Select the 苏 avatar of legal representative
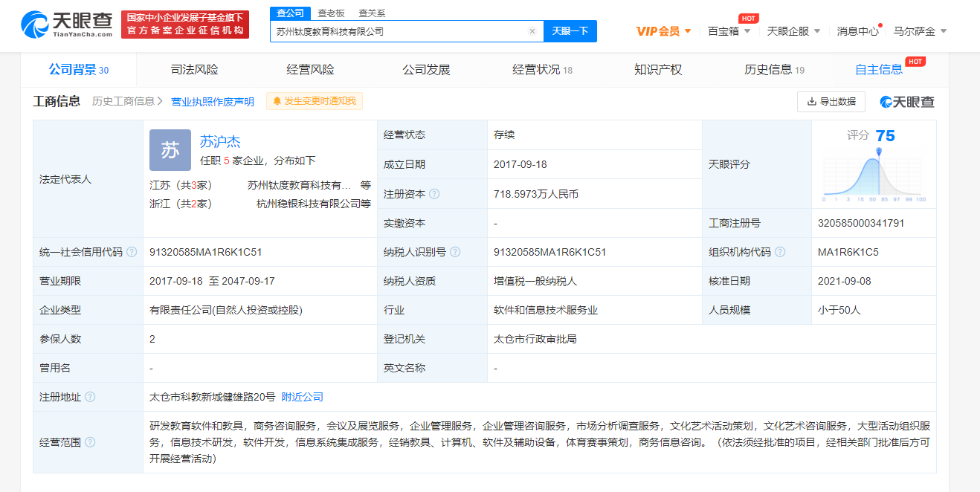This screenshot has height=492, width=980. [x=170, y=150]
